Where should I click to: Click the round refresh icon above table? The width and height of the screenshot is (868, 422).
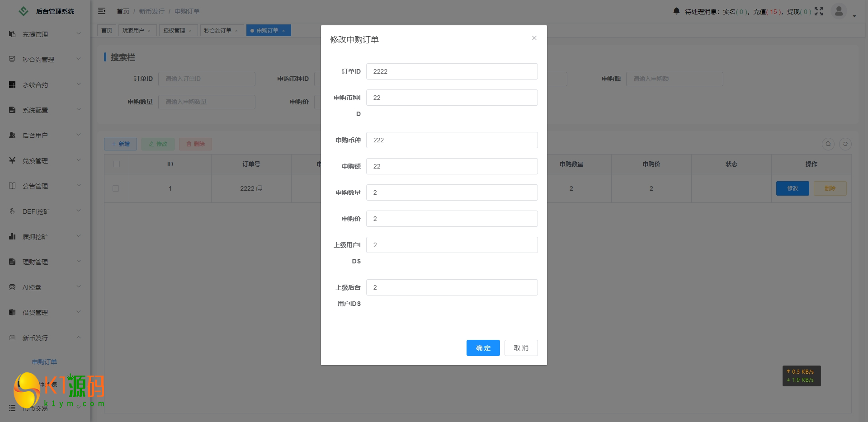(x=845, y=144)
